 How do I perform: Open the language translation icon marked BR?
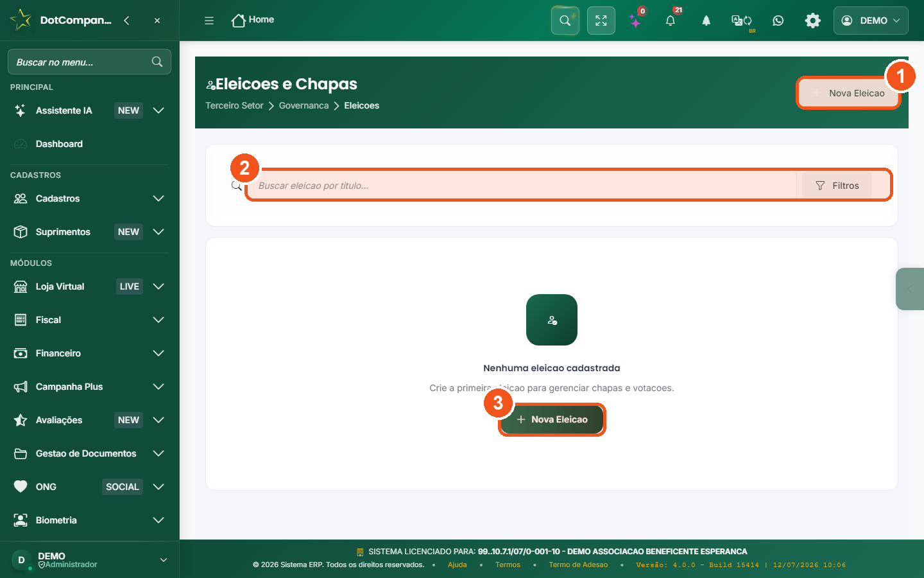(742, 21)
